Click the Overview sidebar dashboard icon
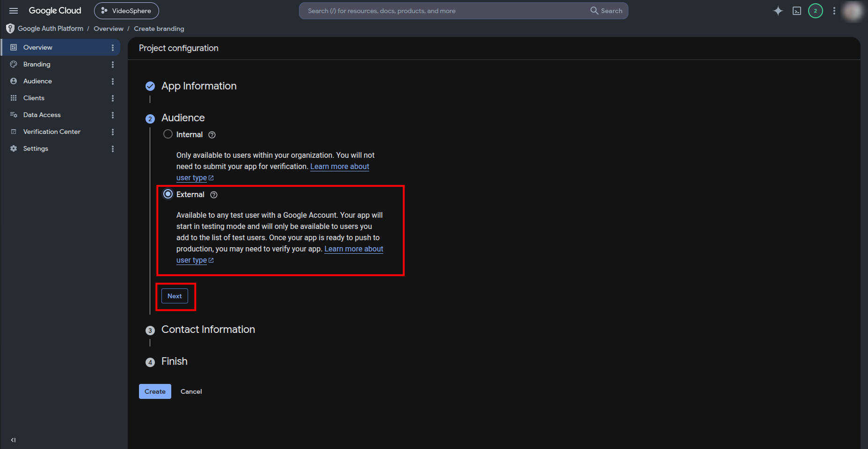 pos(14,47)
